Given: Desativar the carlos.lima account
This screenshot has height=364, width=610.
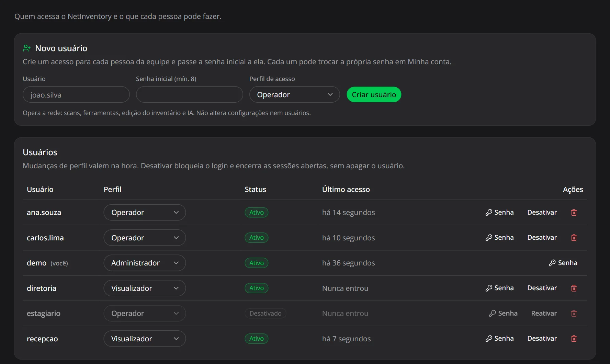Looking at the screenshot, I should point(542,237).
